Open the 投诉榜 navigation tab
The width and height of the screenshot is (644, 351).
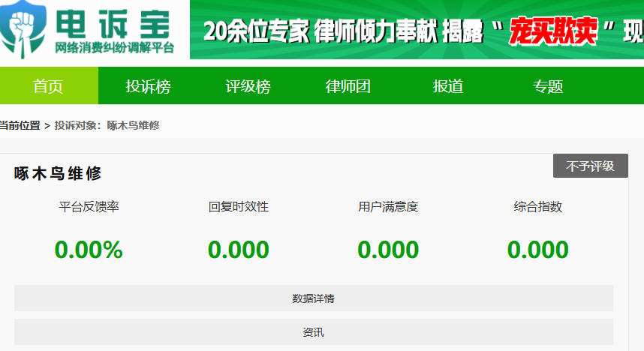click(148, 86)
